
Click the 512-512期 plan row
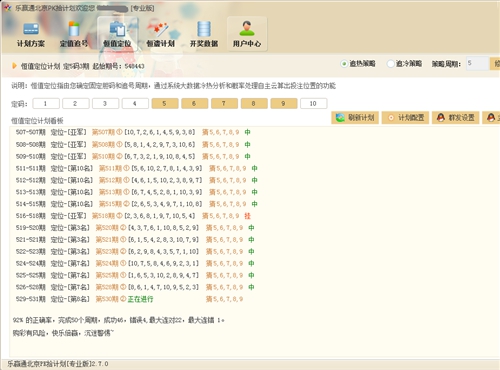click(x=137, y=180)
